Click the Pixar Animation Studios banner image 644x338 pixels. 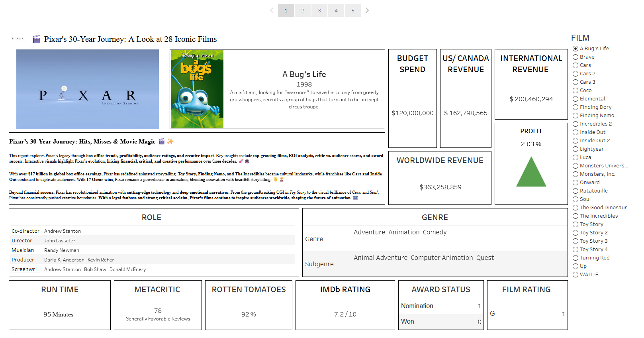coord(88,89)
